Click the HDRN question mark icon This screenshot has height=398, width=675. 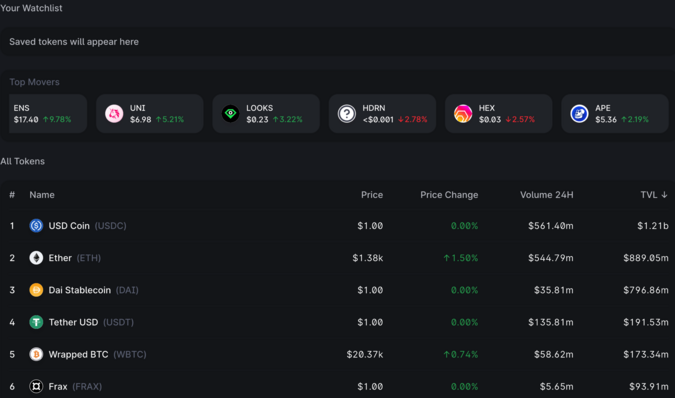point(347,114)
